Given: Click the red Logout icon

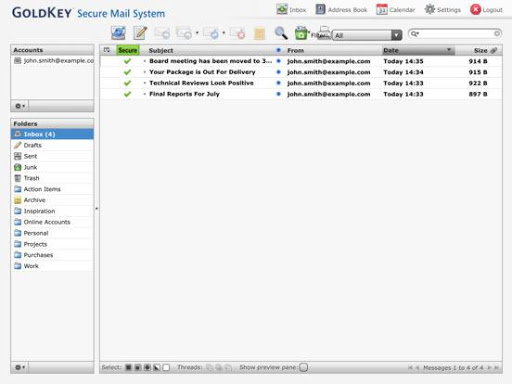Looking at the screenshot, I should pos(475,9).
